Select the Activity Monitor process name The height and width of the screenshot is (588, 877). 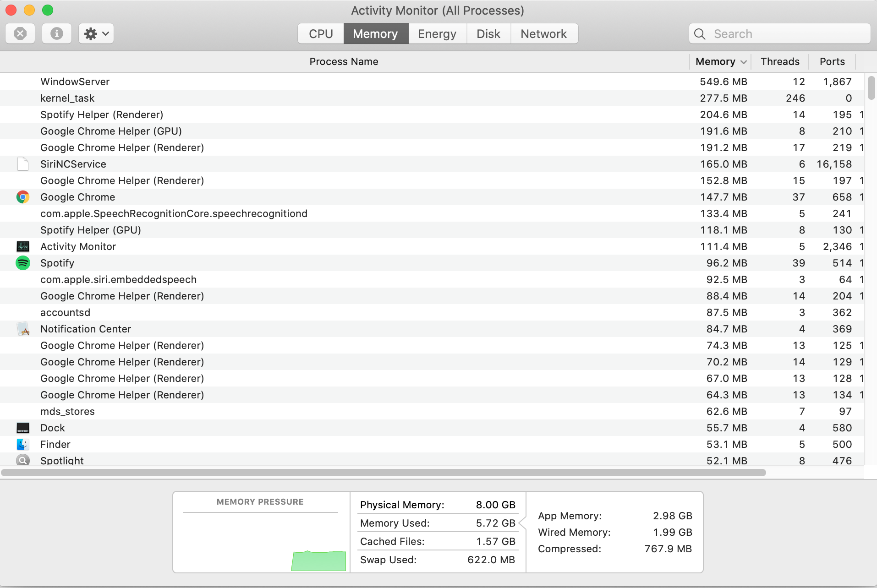78,246
